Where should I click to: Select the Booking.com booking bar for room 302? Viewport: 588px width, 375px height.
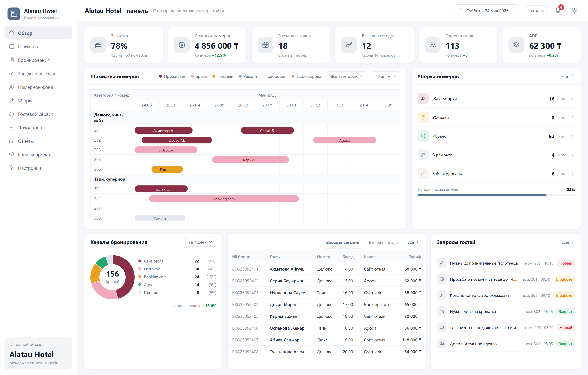224,199
